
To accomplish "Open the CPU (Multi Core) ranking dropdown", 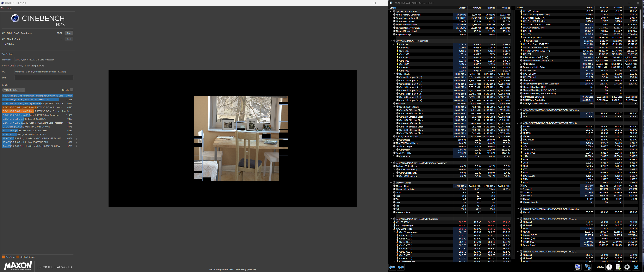I will pos(14,90).
